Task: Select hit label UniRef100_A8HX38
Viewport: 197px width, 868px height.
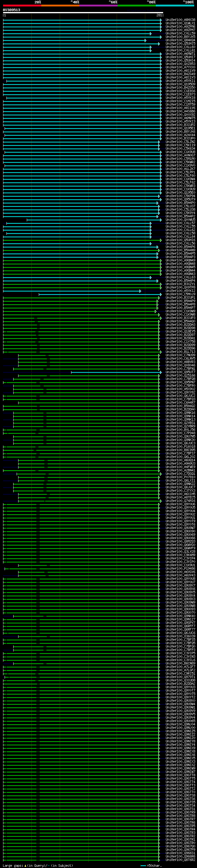Action: (180, 20)
